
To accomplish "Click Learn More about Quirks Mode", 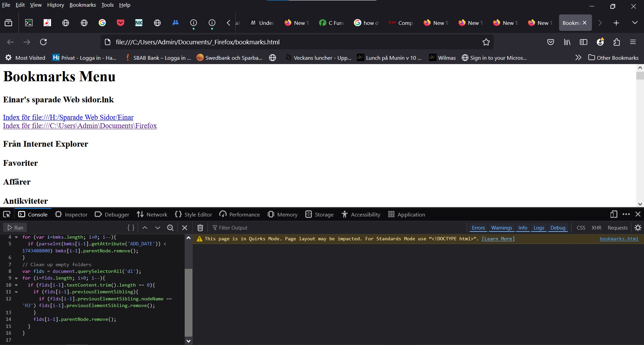I will coord(498,239).
